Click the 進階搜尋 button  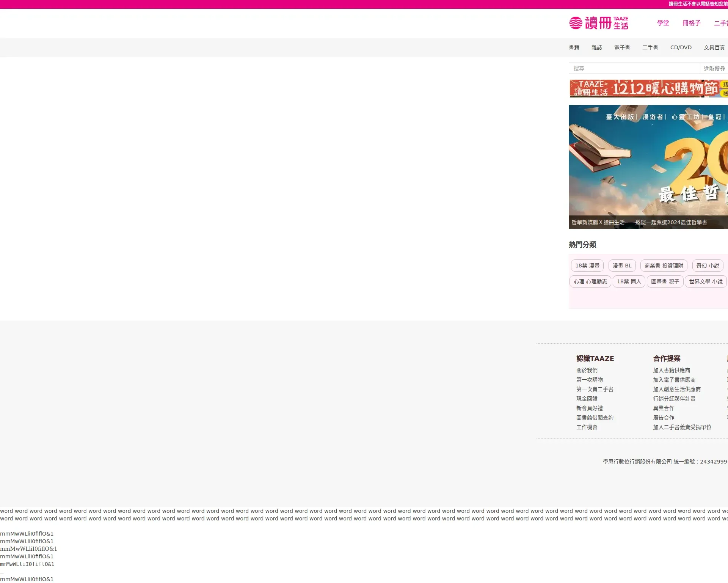(714, 69)
